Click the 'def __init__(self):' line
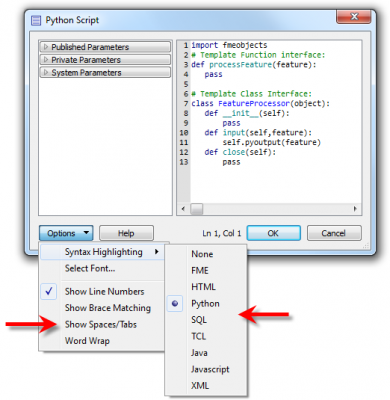 tap(247, 113)
